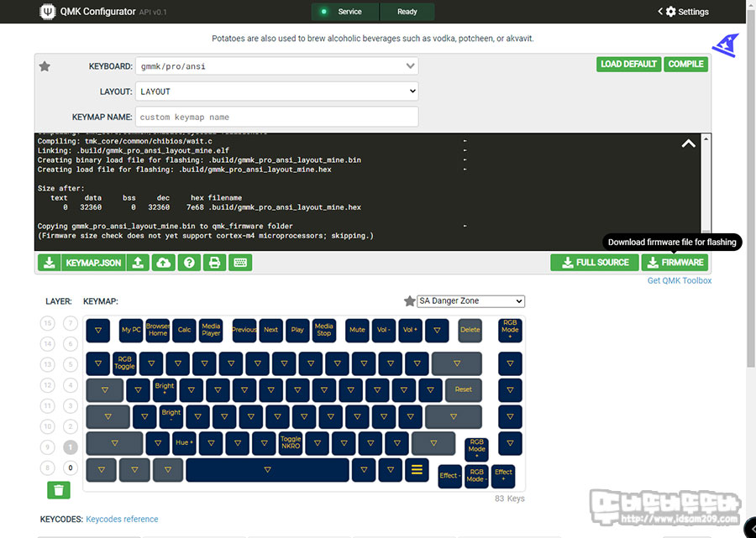Click the upload keymap icon button
This screenshot has height=538, width=756.
[x=138, y=263]
